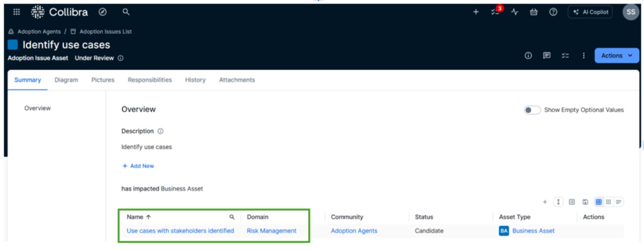Switch table to grid view
The height and width of the screenshot is (251, 644).
coord(598,202)
